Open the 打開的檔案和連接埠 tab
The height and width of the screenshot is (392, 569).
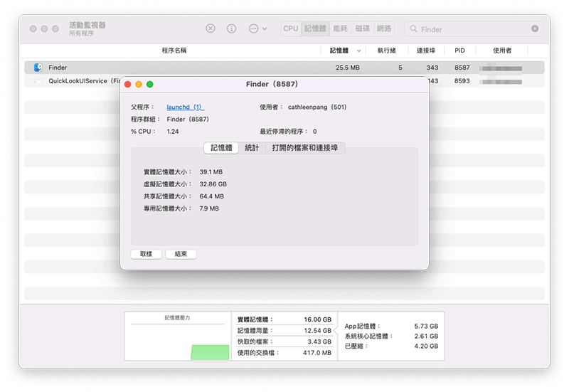(305, 148)
